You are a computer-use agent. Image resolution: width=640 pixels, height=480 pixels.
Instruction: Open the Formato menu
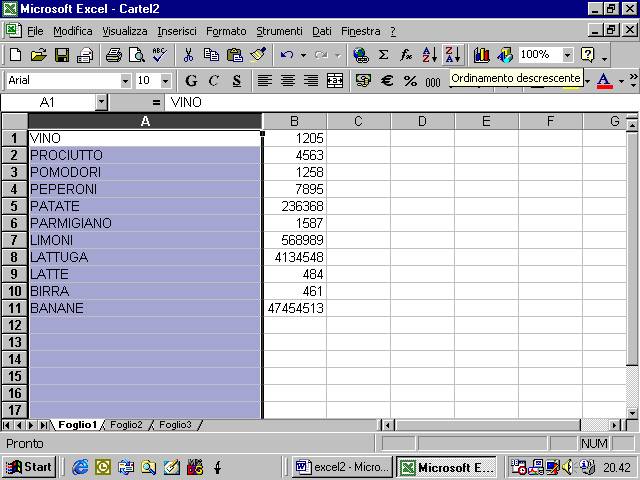226,31
